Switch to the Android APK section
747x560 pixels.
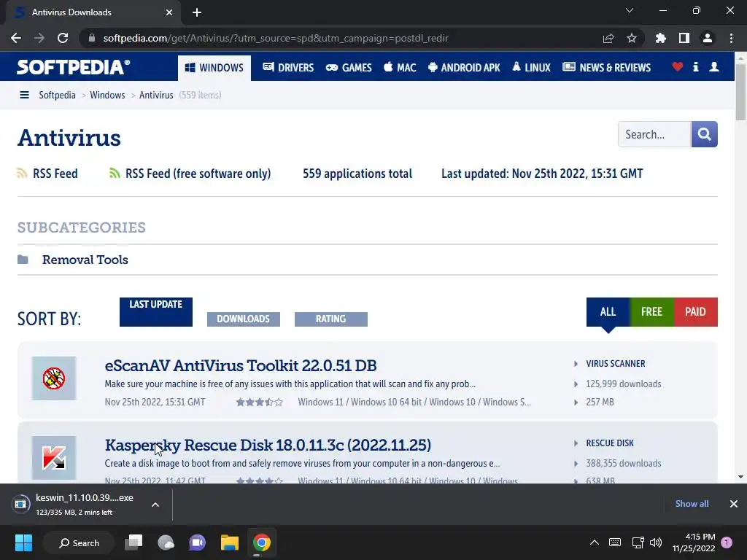tap(464, 68)
